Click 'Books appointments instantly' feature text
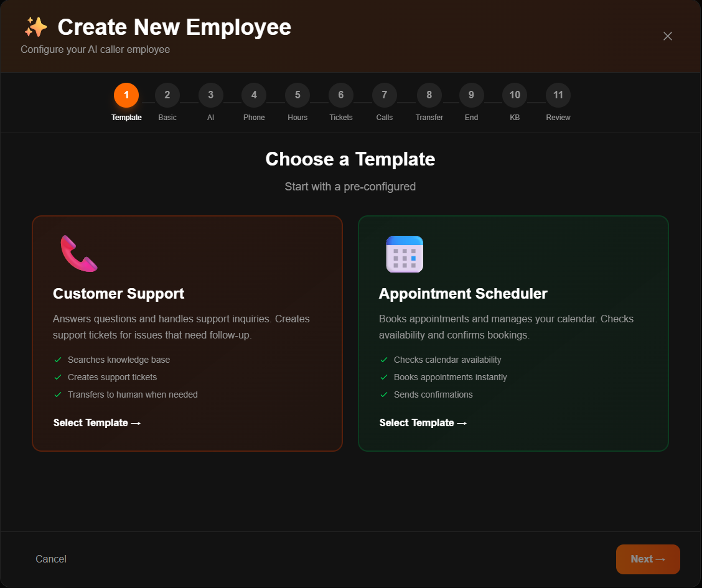This screenshot has height=588, width=702. pos(451,377)
